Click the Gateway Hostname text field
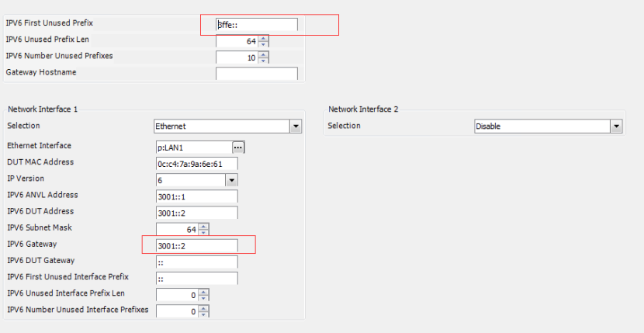Screen dimensions: 644x333 [256, 74]
